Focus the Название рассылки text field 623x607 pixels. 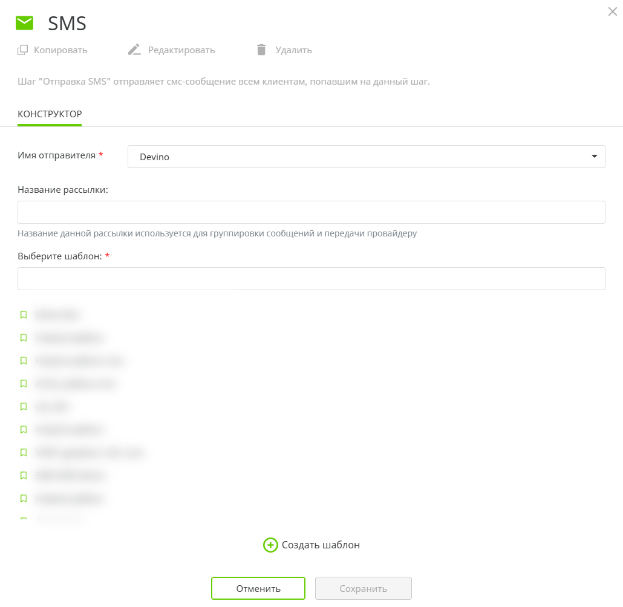tap(311, 212)
